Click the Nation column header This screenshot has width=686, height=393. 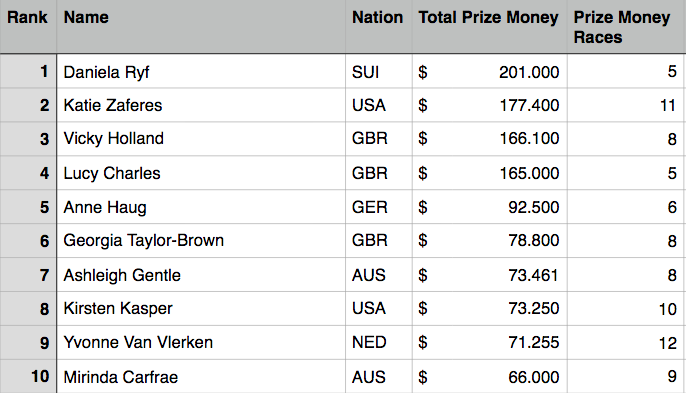[x=378, y=27]
